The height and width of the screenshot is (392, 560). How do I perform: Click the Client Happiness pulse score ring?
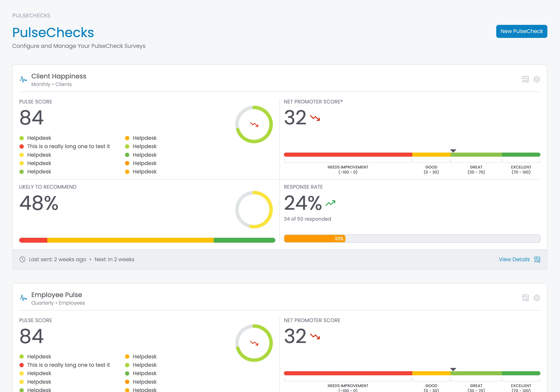coord(254,124)
